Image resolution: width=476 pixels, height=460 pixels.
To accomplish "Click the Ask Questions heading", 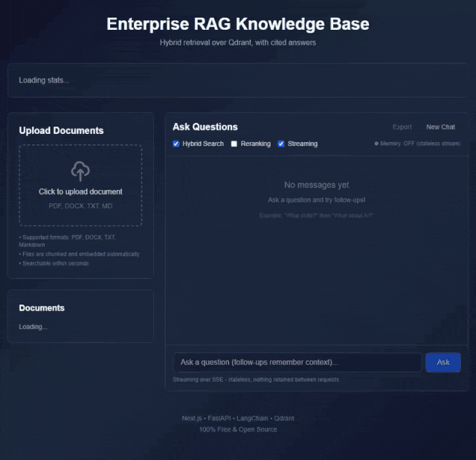I will (205, 127).
